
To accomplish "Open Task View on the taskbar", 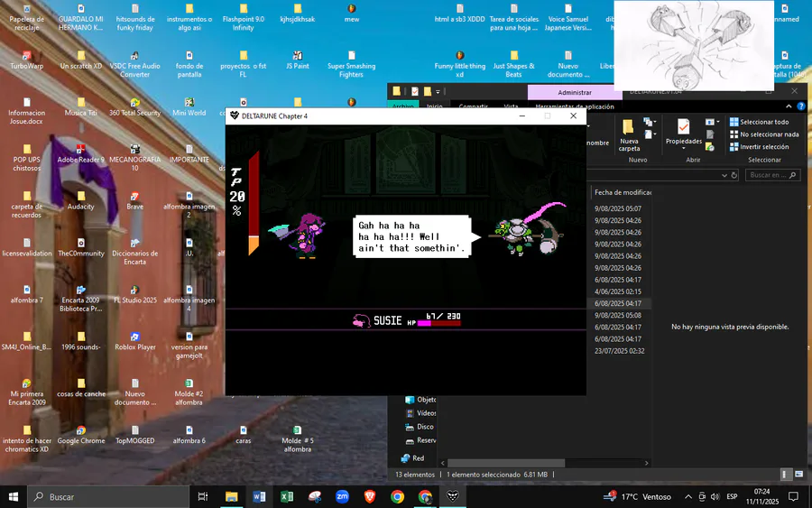I will click(203, 496).
